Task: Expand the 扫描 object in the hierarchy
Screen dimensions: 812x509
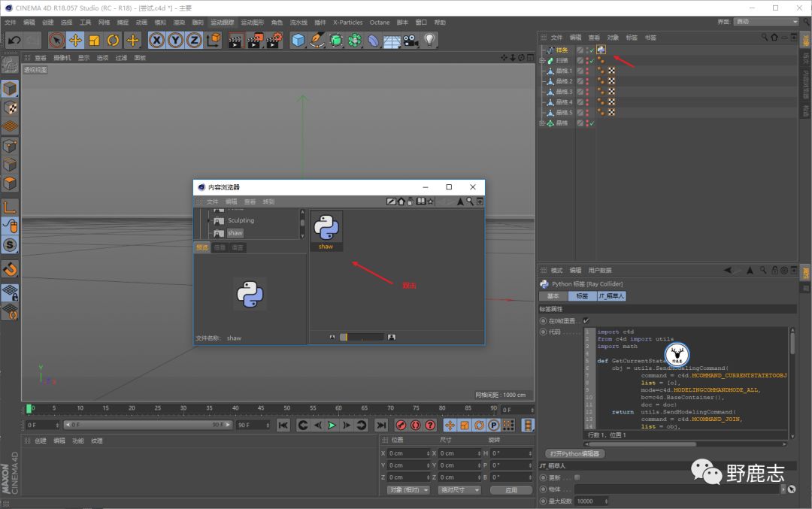Action: pyautogui.click(x=541, y=61)
